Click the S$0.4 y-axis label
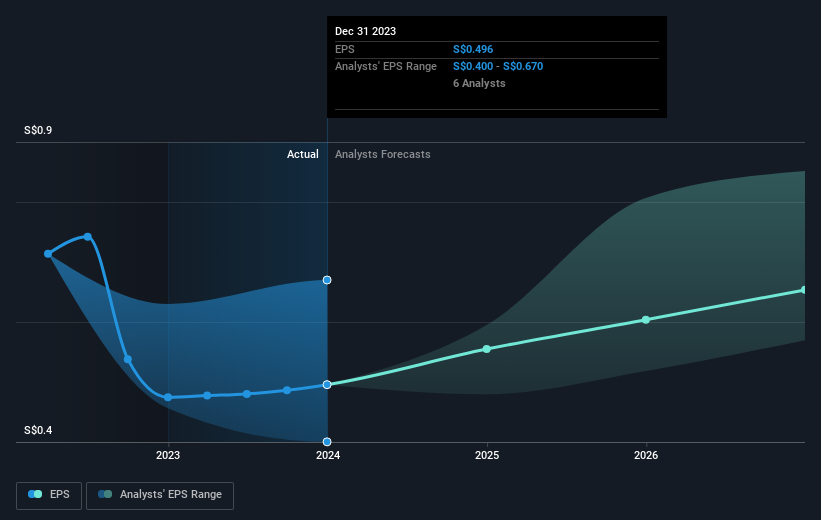Viewport: 821px width, 520px height. [x=38, y=430]
